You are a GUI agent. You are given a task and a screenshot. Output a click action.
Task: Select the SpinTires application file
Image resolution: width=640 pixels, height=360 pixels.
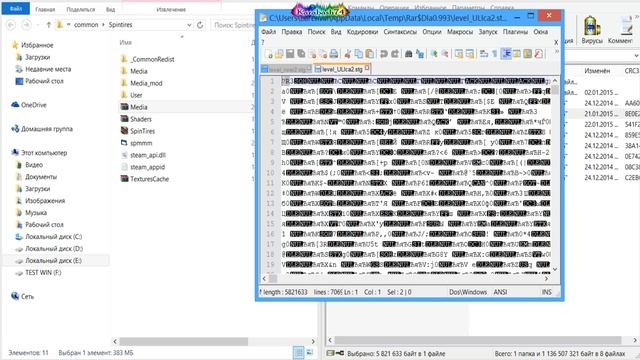pyautogui.click(x=138, y=131)
